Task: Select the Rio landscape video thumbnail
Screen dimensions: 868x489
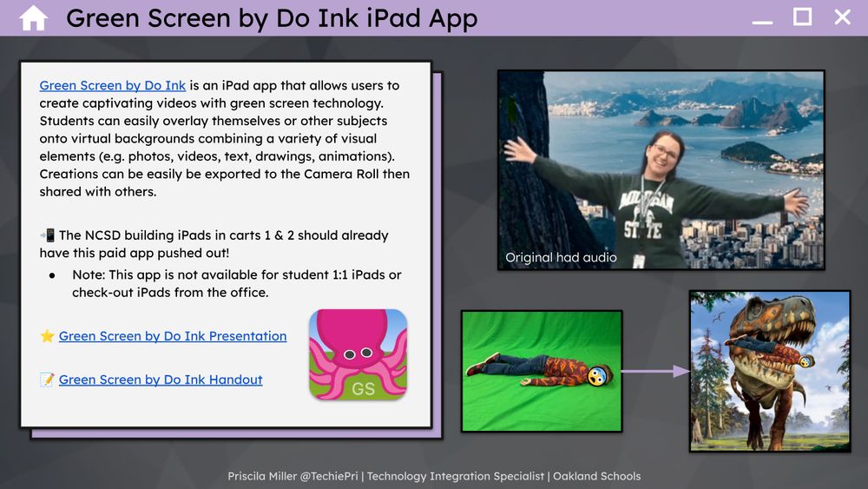Action: tap(661, 170)
